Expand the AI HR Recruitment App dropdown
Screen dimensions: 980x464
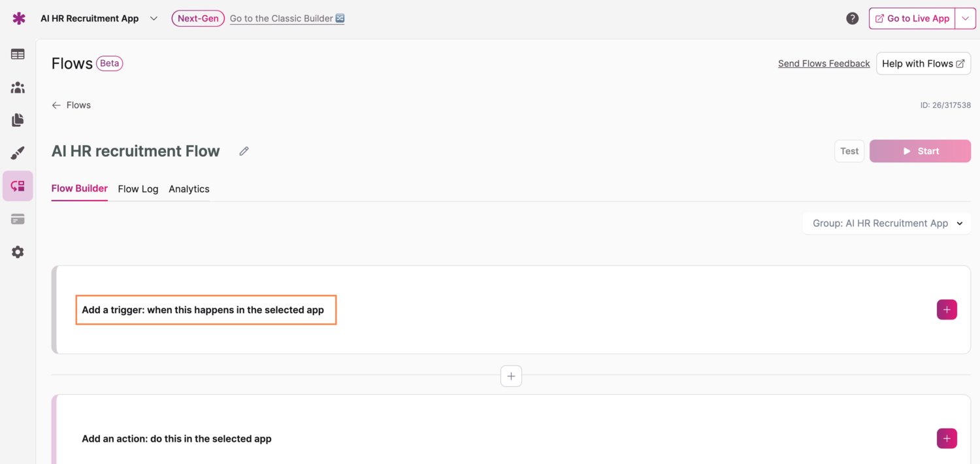pos(154,18)
